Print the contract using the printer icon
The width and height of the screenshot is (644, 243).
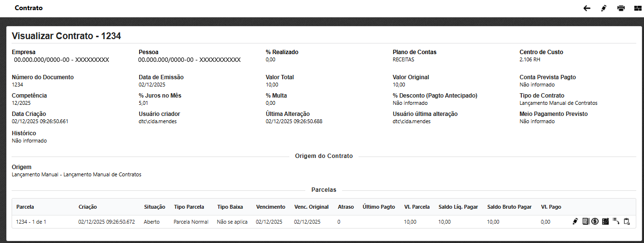click(621, 8)
